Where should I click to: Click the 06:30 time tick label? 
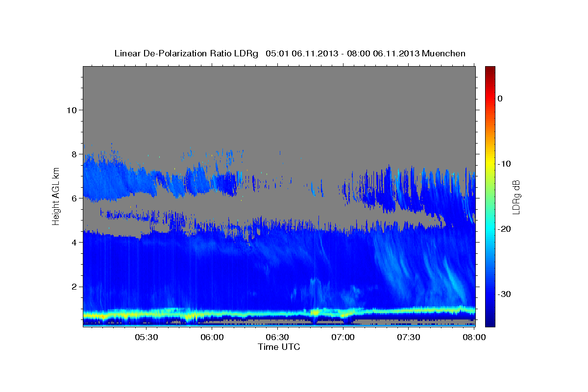click(277, 337)
